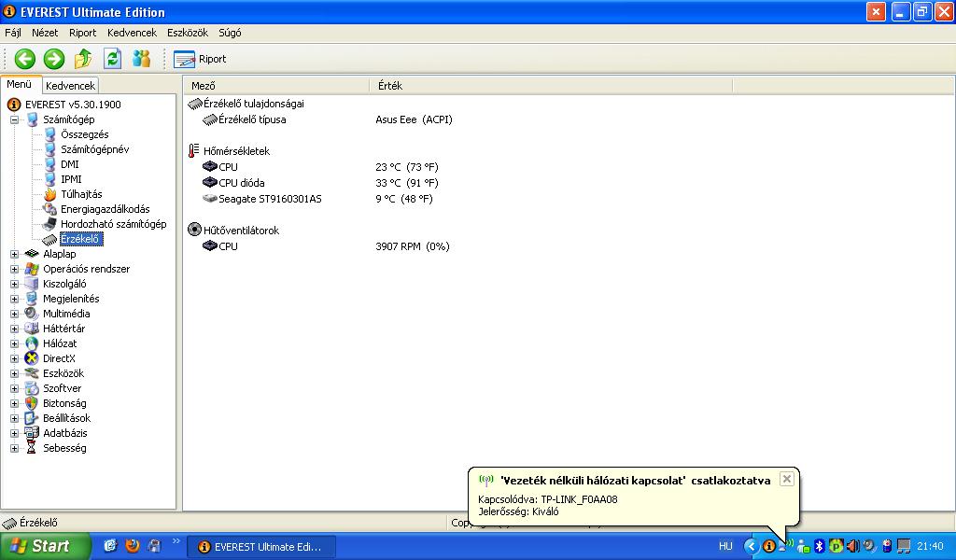The width and height of the screenshot is (956, 560).
Task: Expand the Eszközök tree node
Action: pyautogui.click(x=15, y=373)
